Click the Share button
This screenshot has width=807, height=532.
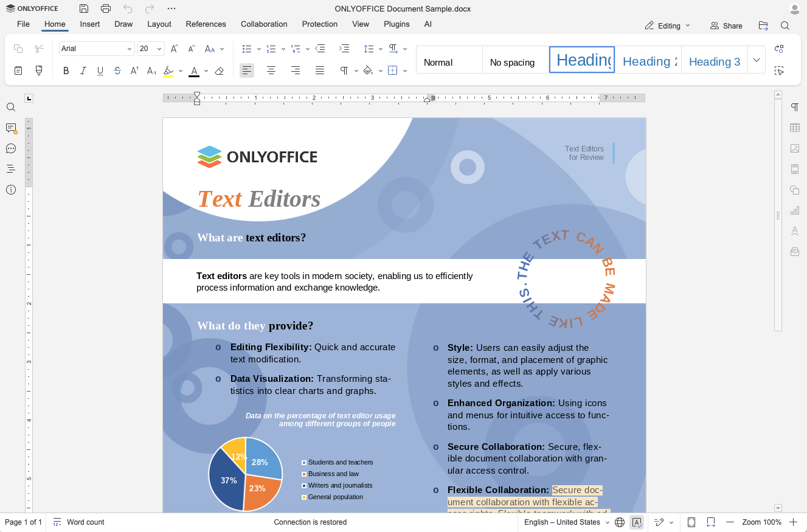pos(726,26)
